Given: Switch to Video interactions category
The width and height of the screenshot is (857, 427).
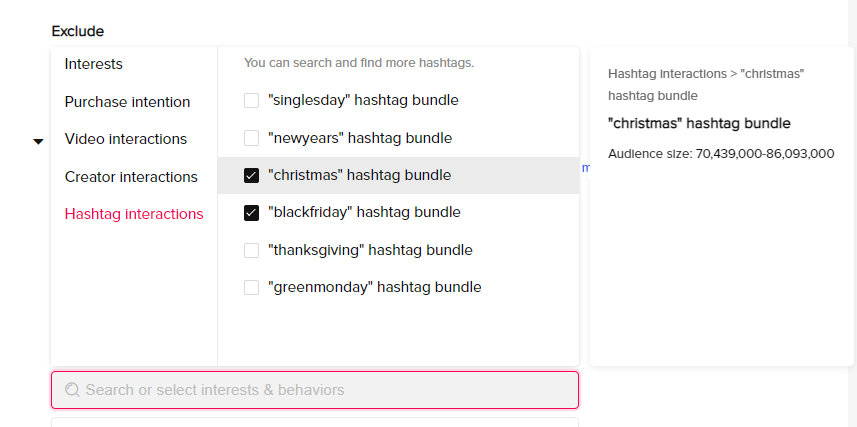Looking at the screenshot, I should point(126,139).
